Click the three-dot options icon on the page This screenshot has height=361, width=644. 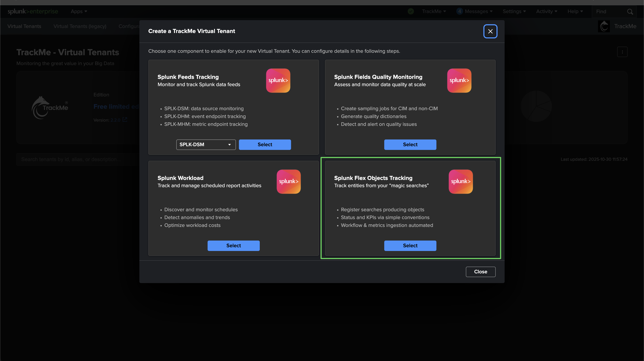(x=622, y=52)
